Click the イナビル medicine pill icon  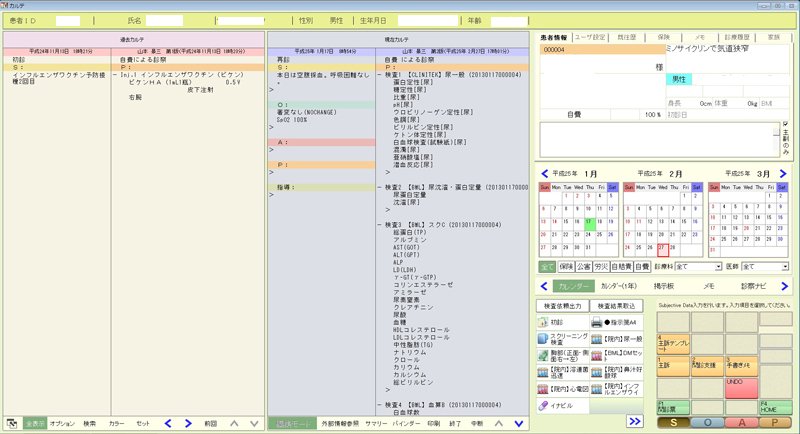(x=543, y=405)
